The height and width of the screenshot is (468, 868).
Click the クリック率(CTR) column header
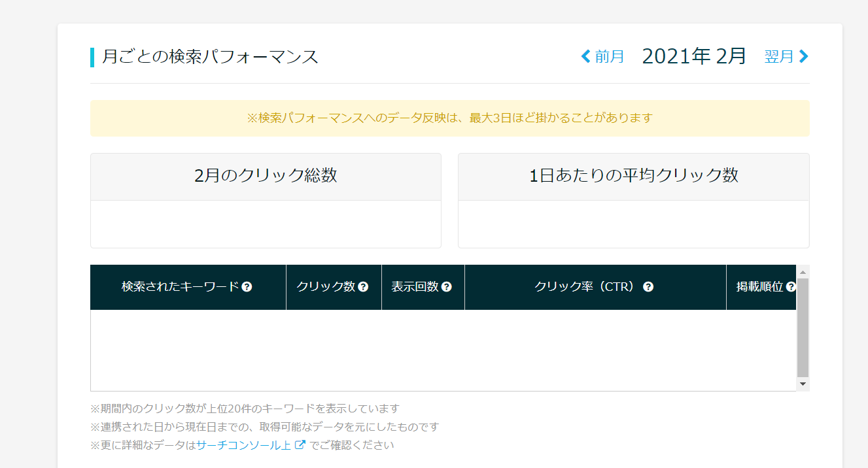tap(595, 287)
